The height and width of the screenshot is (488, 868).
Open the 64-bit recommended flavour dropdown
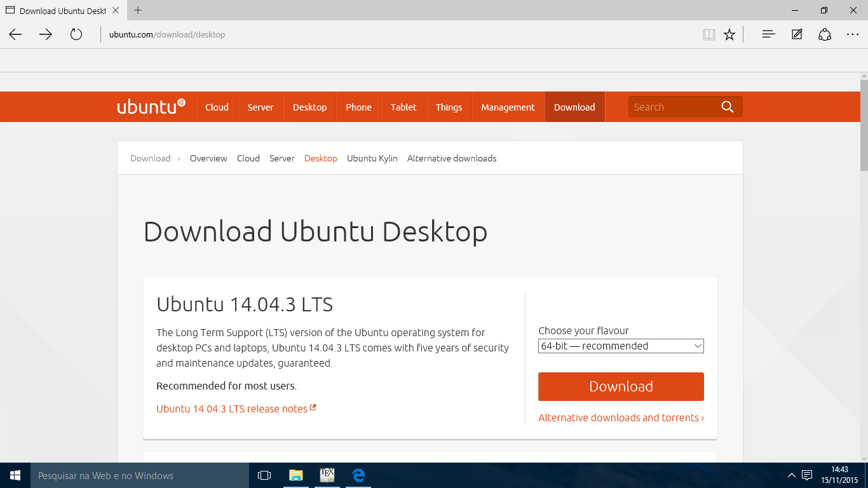coord(621,346)
